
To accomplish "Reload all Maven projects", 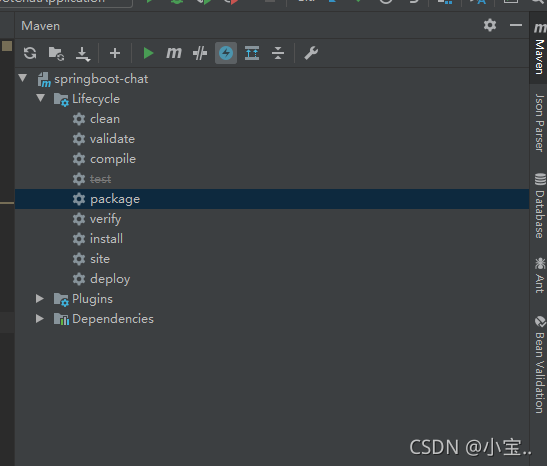I will [30, 53].
